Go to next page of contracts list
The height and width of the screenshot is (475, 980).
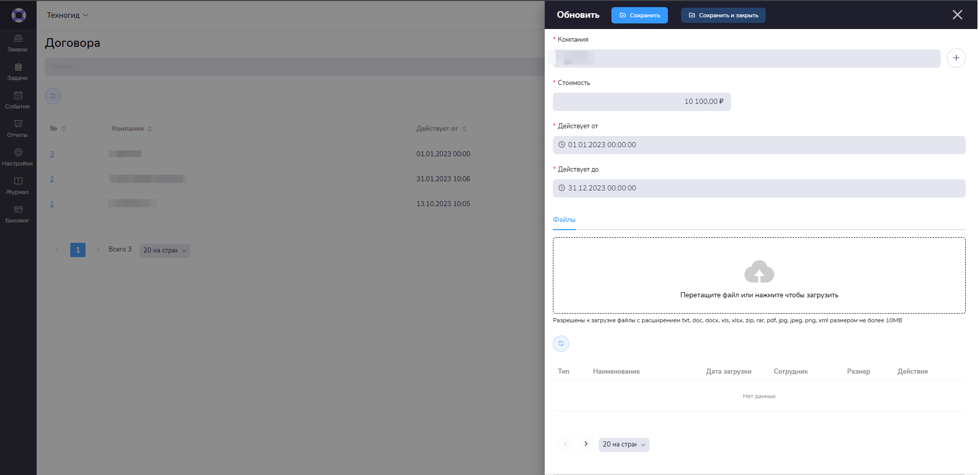pyautogui.click(x=98, y=249)
